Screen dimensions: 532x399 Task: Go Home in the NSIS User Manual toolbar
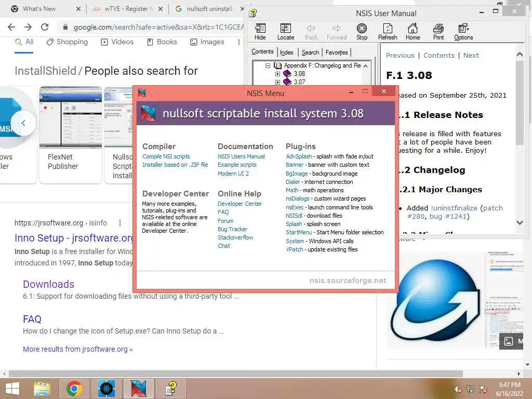413,32
